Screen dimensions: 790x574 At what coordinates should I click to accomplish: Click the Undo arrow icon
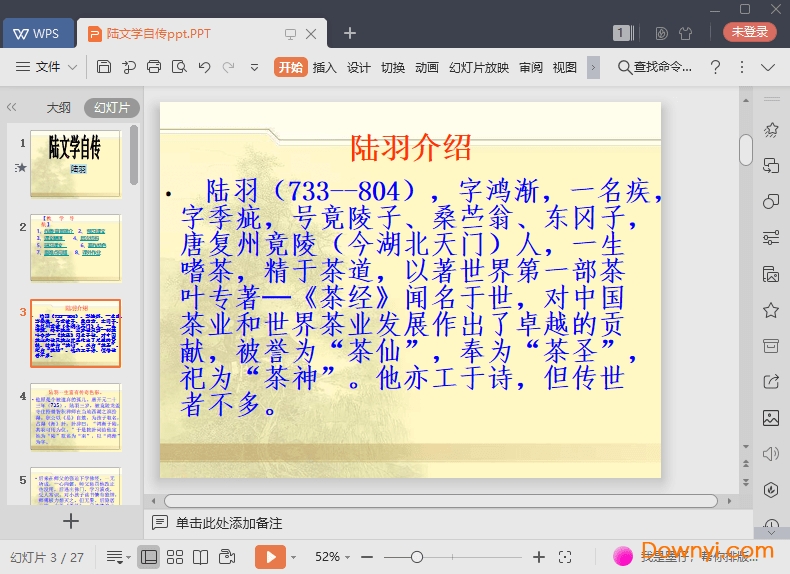[x=204, y=67]
